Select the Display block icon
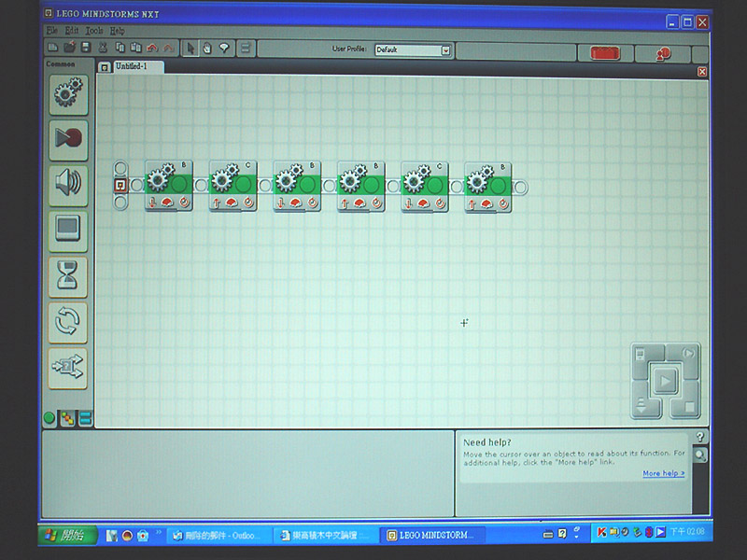Image resolution: width=747 pixels, height=560 pixels. point(68,231)
